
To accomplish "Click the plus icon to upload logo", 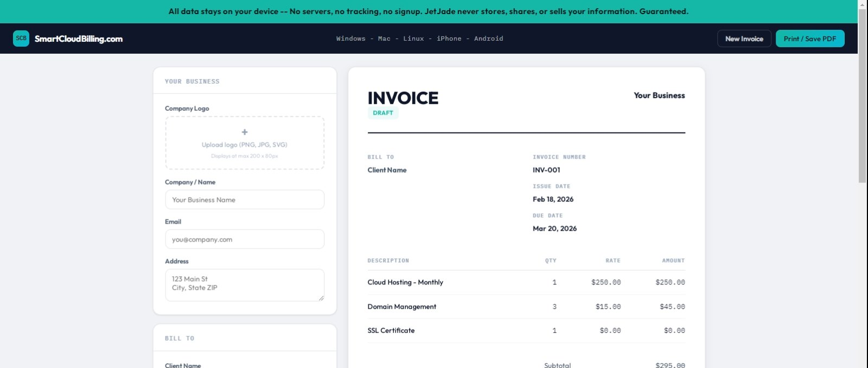I will 245,132.
